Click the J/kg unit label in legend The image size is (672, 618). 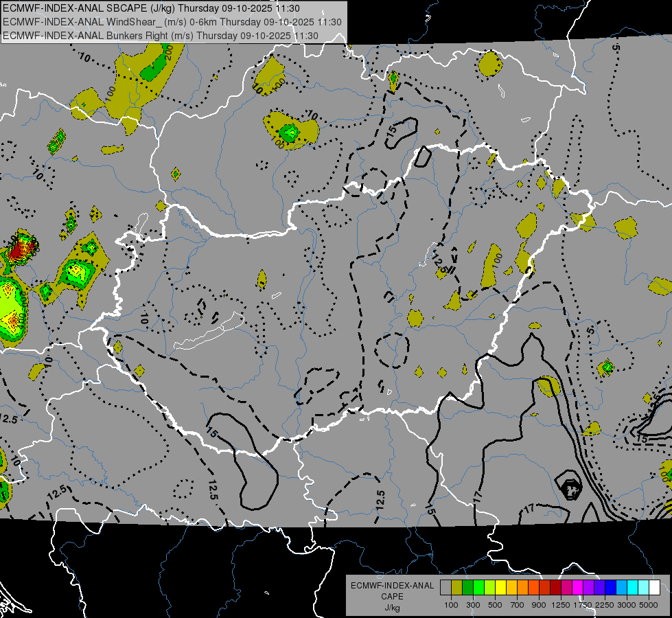pos(392,608)
